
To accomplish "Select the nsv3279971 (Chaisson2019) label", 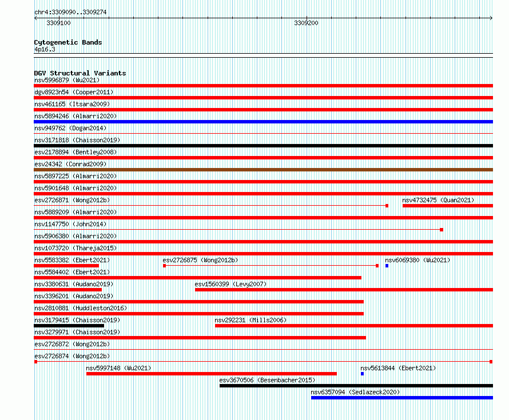I will coord(77,332).
